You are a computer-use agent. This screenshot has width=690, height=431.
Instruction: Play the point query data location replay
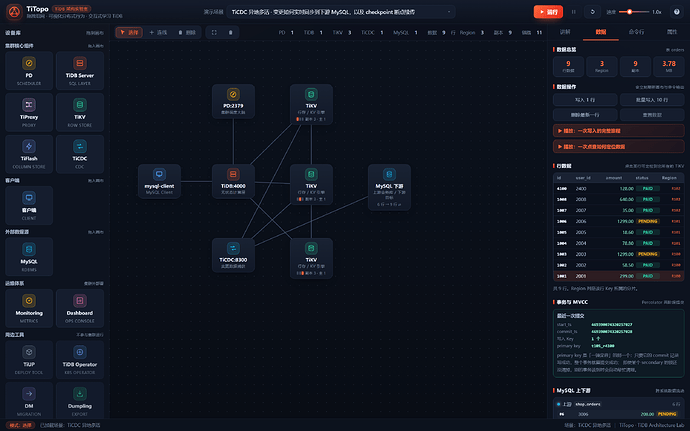click(618, 147)
